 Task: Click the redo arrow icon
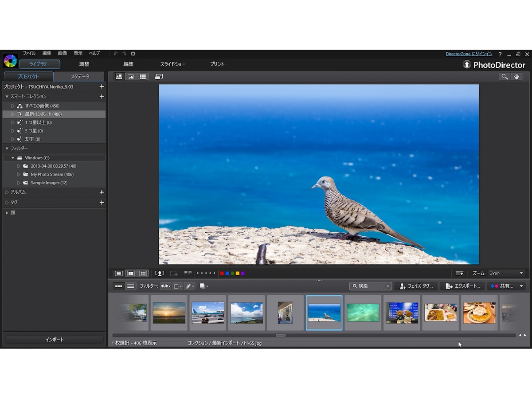124,54
